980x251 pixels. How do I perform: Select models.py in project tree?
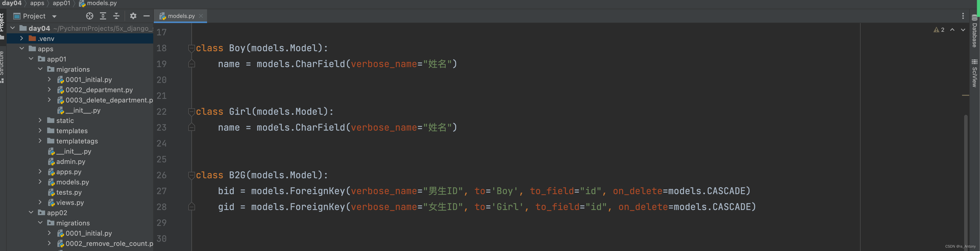pyautogui.click(x=73, y=182)
